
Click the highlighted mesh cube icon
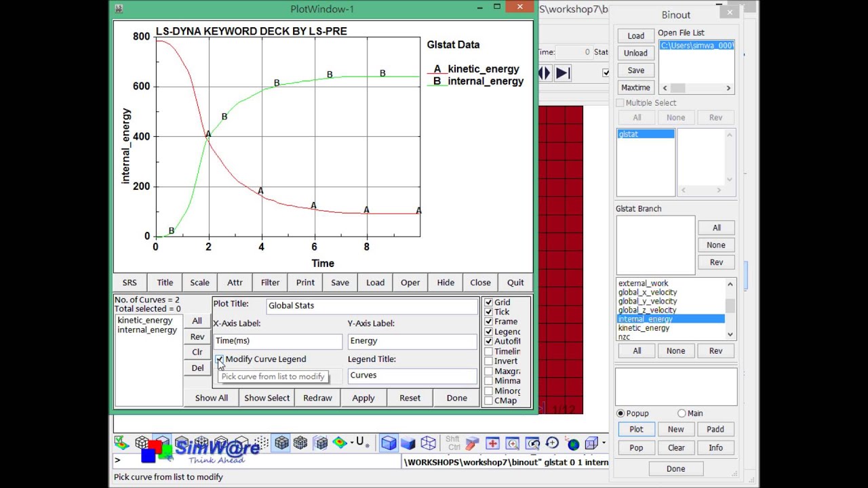(x=281, y=443)
